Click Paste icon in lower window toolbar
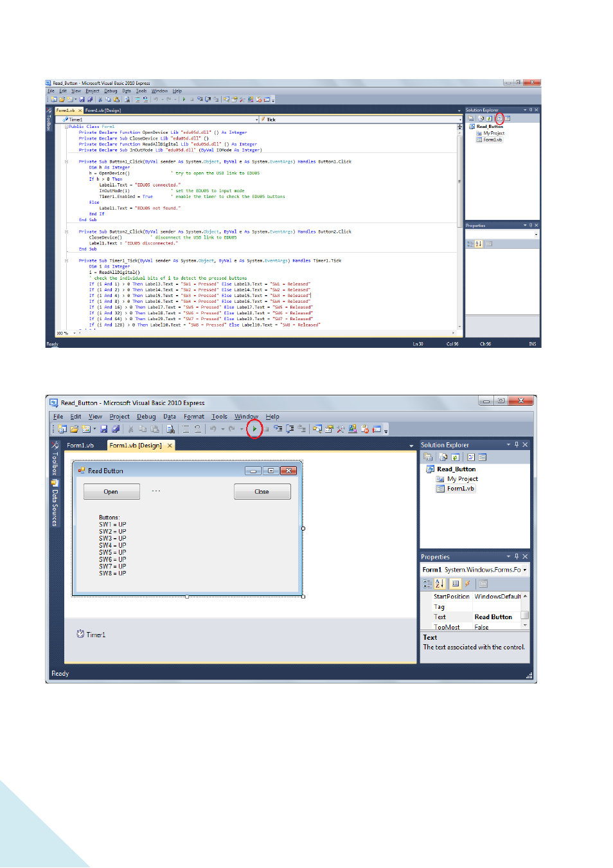Screen dimensions: 613x868 pos(155,429)
